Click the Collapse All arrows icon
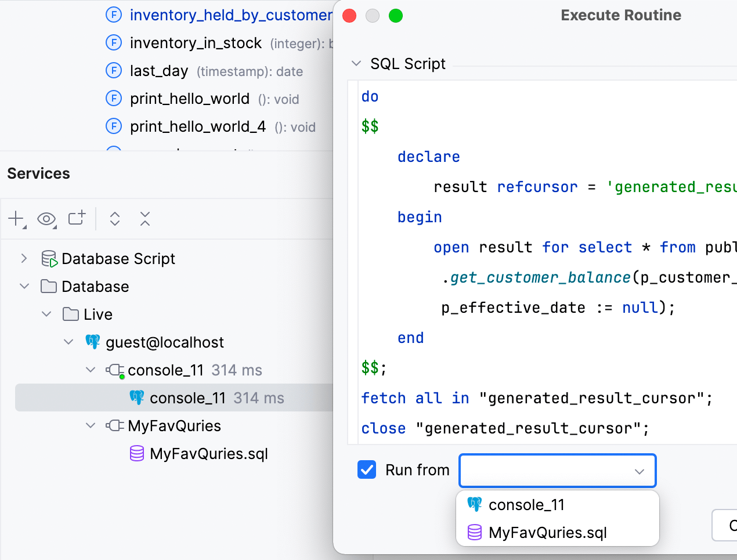 pos(145,219)
